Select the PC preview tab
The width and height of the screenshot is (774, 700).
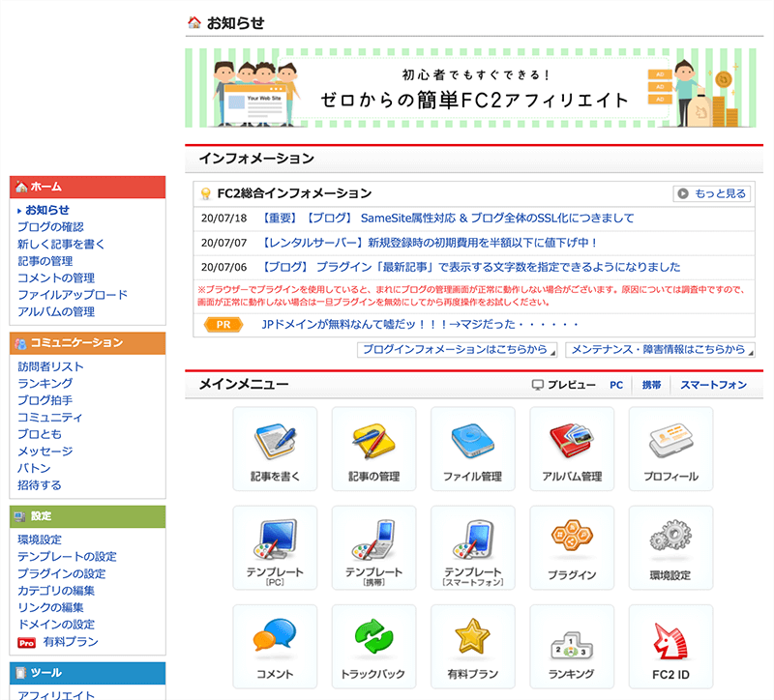[616, 385]
